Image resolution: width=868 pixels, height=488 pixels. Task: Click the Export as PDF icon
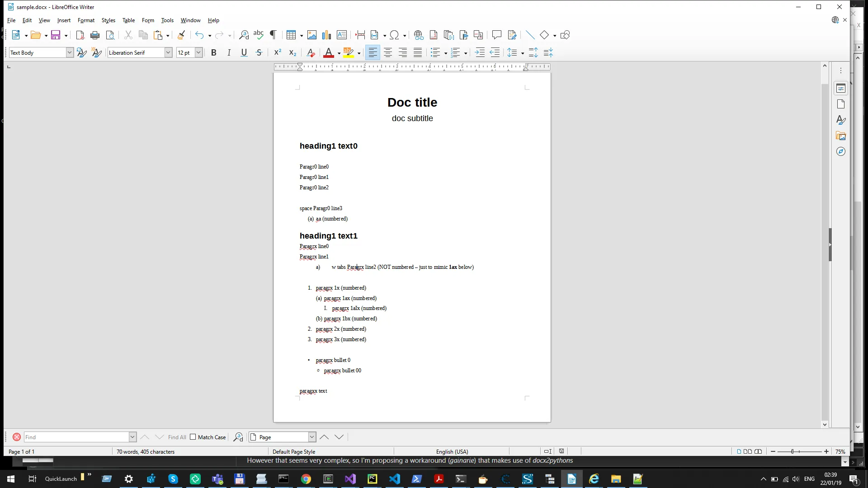tap(80, 35)
